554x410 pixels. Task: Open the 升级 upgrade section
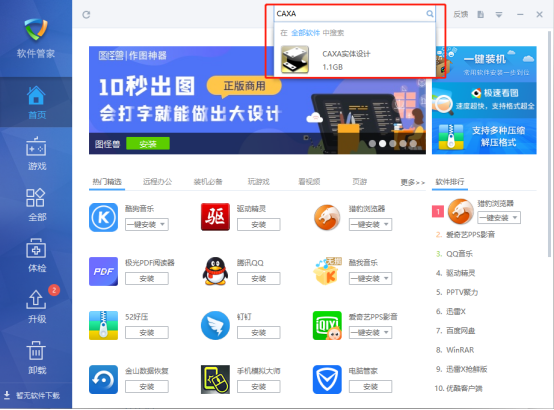click(x=36, y=306)
